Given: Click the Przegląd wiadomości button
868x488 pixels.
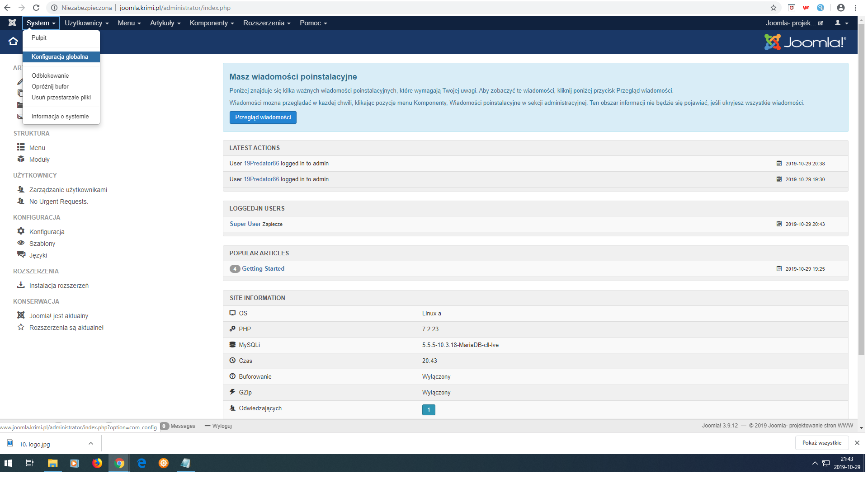Looking at the screenshot, I should pyautogui.click(x=263, y=117).
